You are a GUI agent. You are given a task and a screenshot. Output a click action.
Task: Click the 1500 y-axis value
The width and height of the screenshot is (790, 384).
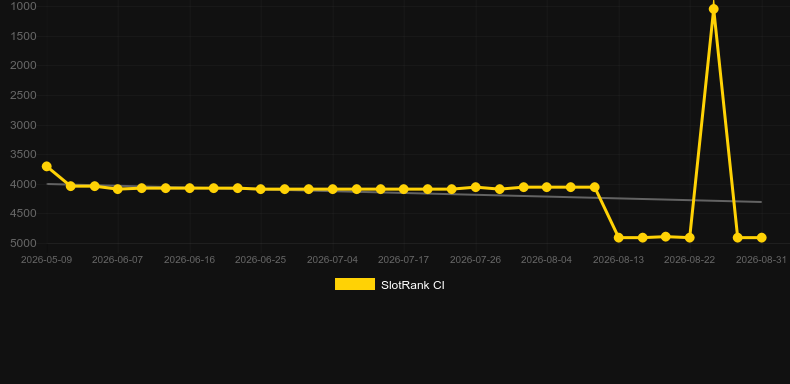click(x=23, y=36)
